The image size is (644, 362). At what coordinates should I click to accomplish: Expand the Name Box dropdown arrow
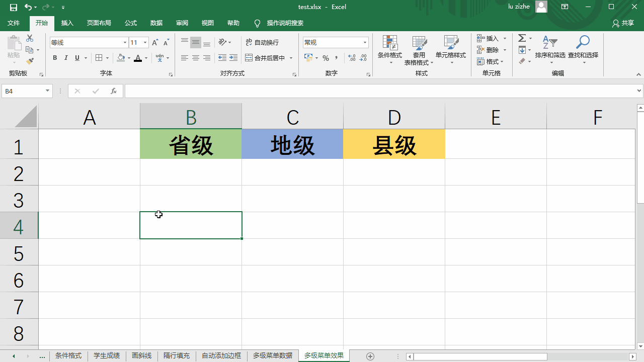[48, 91]
